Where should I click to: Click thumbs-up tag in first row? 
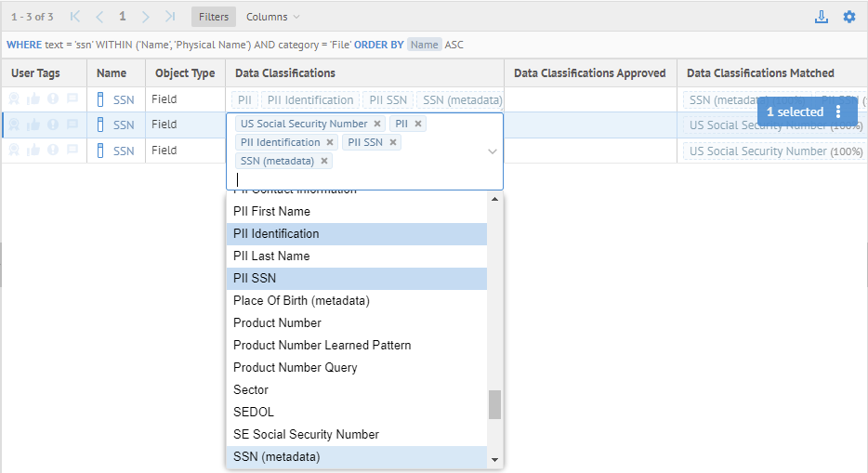coord(33,99)
